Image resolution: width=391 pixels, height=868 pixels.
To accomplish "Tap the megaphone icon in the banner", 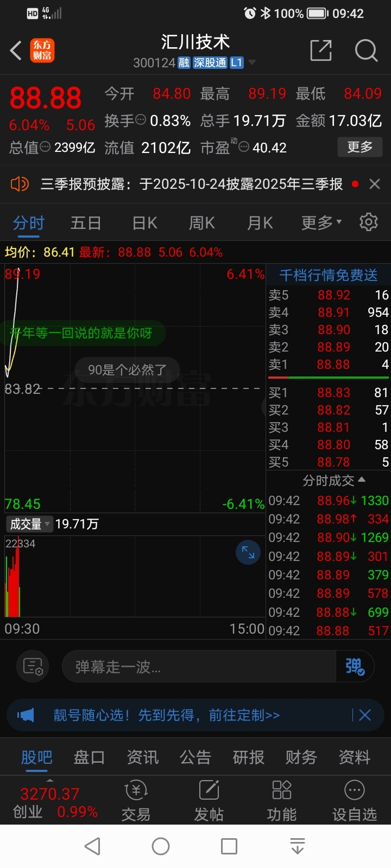I will [x=26, y=716].
